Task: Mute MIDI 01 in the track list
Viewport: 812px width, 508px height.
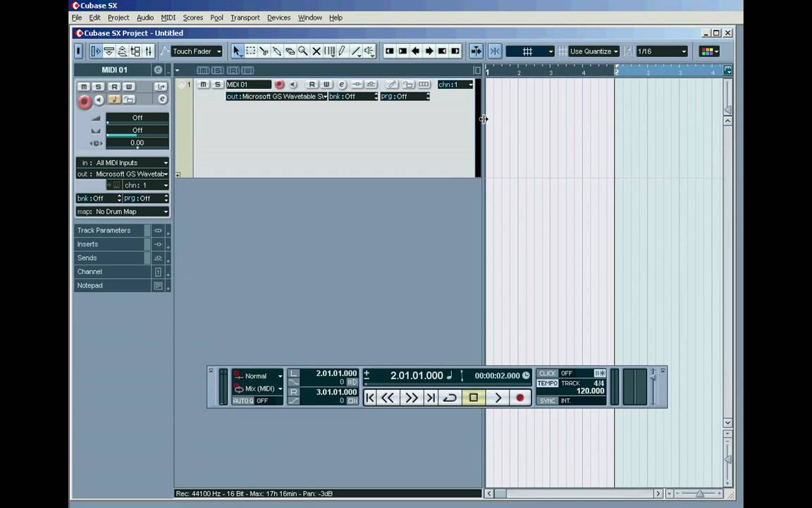Action: (204, 85)
